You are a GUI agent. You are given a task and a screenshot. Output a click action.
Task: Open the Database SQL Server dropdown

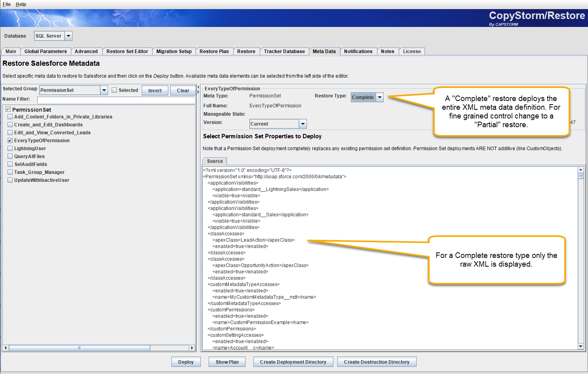click(69, 36)
